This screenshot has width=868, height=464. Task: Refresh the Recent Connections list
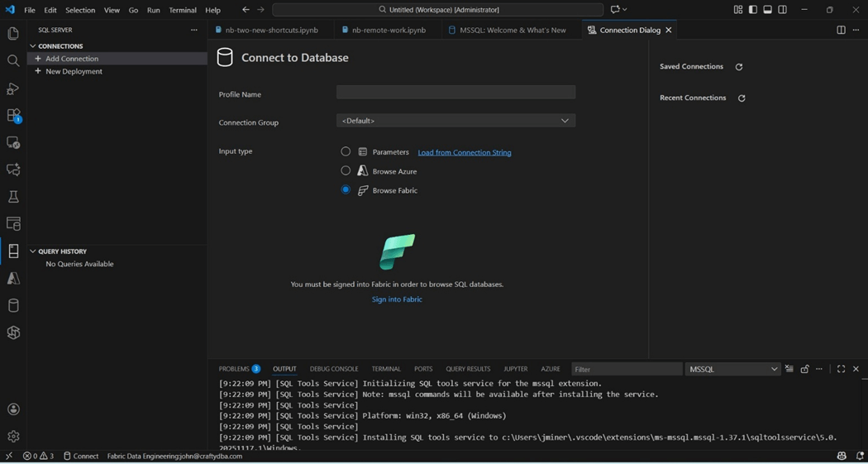click(x=742, y=98)
